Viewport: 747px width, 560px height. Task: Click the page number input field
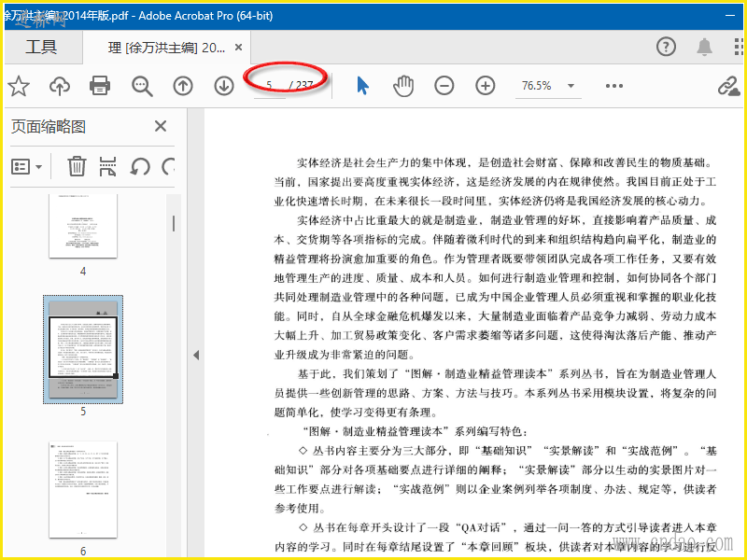point(270,86)
